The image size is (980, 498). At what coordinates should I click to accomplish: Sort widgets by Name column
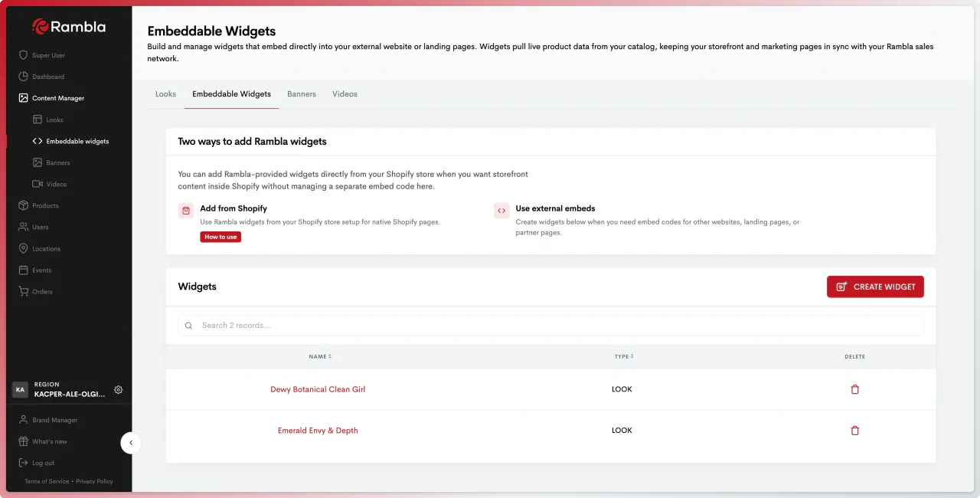pyautogui.click(x=320, y=356)
